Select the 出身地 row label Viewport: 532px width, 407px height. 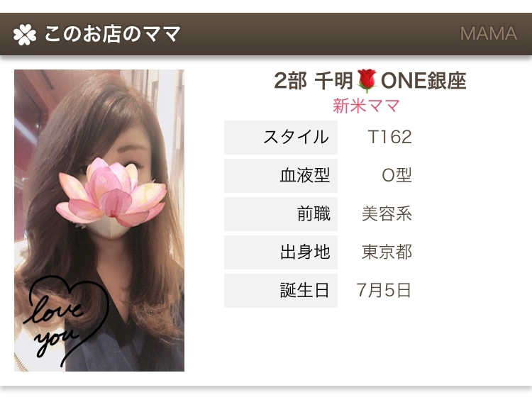coord(281,252)
